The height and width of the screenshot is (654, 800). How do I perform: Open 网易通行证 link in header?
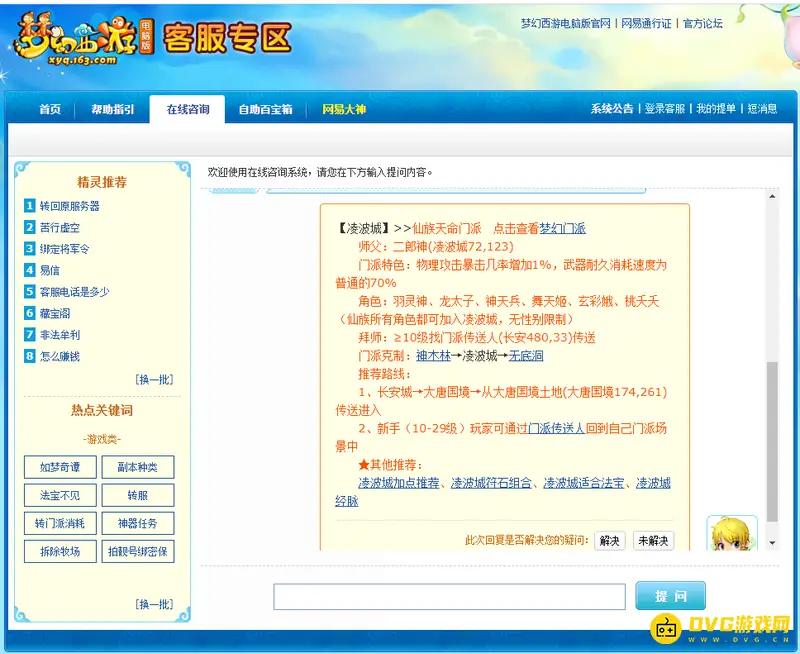pos(646,23)
